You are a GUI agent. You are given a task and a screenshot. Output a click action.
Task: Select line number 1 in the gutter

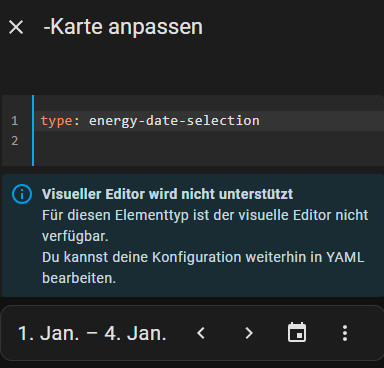click(x=14, y=121)
